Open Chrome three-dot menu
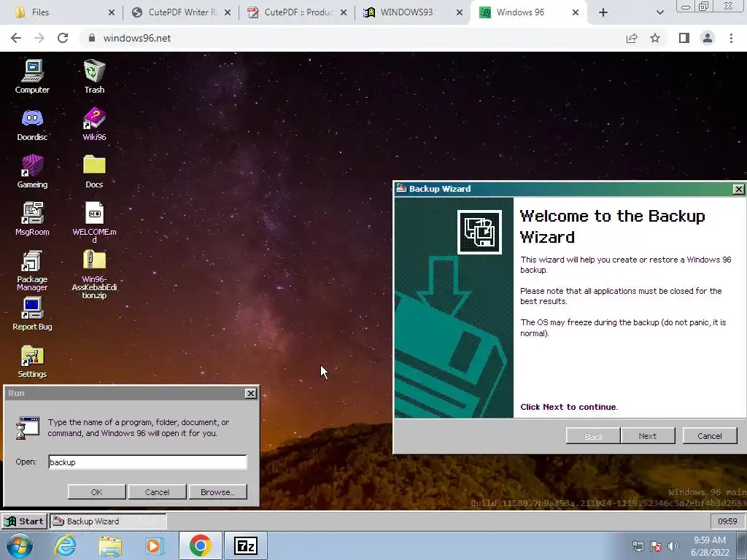The height and width of the screenshot is (560, 747). [x=731, y=38]
